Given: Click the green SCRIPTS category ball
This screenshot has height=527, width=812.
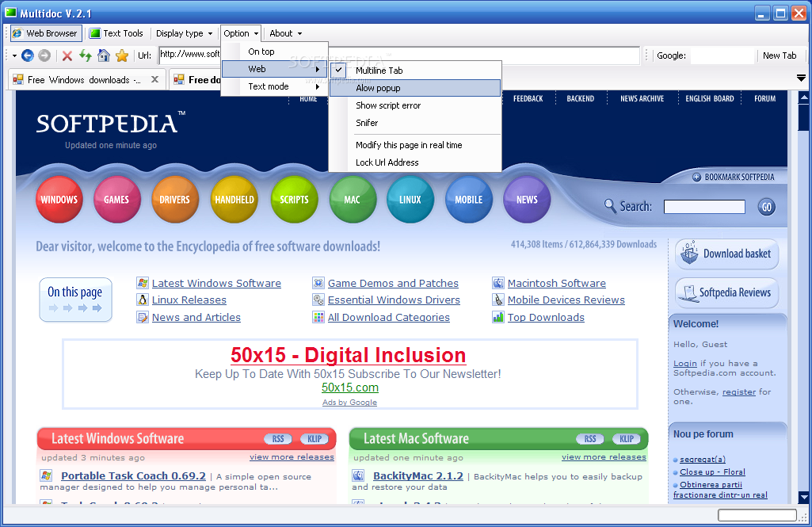Looking at the screenshot, I should [294, 200].
